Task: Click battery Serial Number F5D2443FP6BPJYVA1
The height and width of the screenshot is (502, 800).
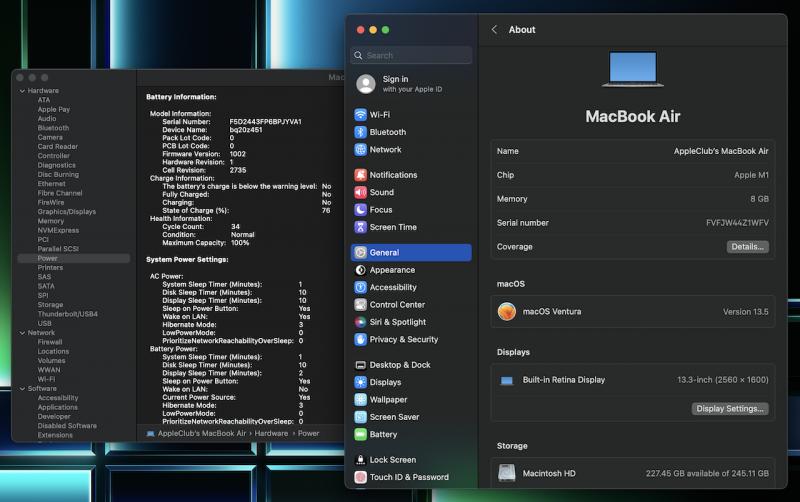Action: coord(265,121)
